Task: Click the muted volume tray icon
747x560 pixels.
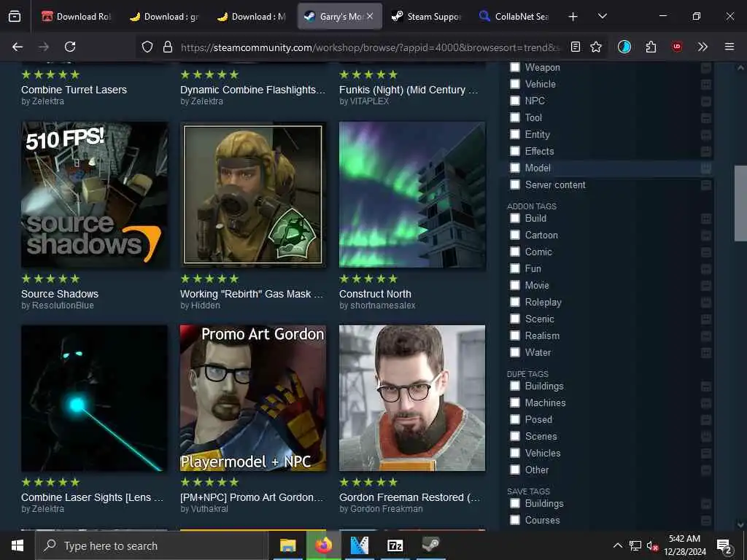Action: (652, 545)
